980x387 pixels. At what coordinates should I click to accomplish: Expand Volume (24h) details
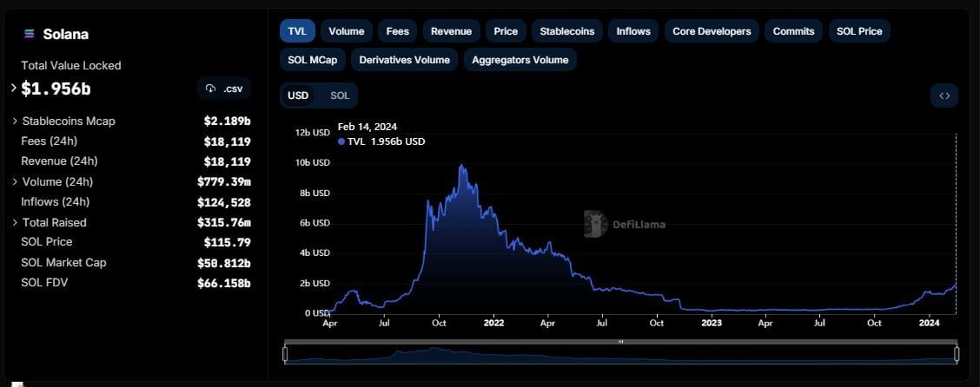coord(15,181)
